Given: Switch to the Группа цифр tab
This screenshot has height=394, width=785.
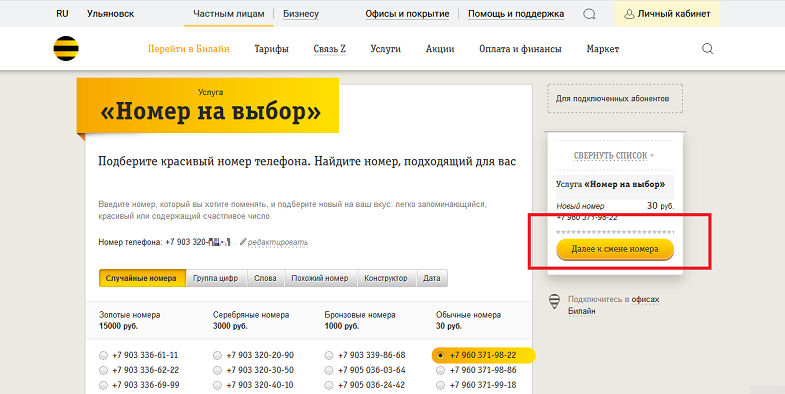Looking at the screenshot, I should (216, 278).
